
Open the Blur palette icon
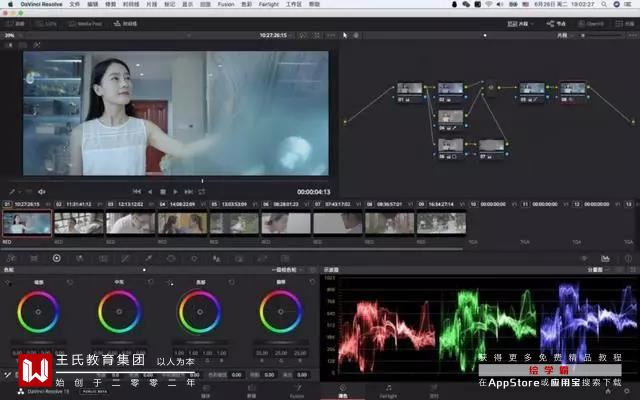tap(217, 258)
